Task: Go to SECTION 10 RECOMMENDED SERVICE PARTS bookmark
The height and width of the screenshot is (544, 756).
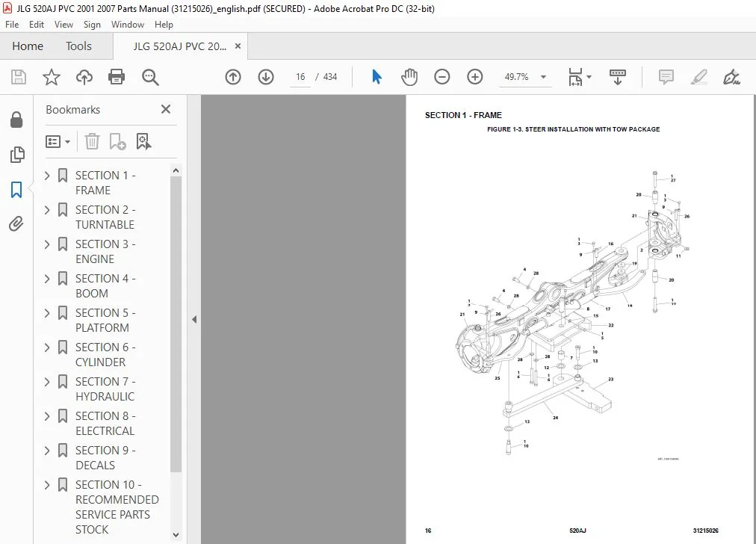Action: click(x=117, y=507)
